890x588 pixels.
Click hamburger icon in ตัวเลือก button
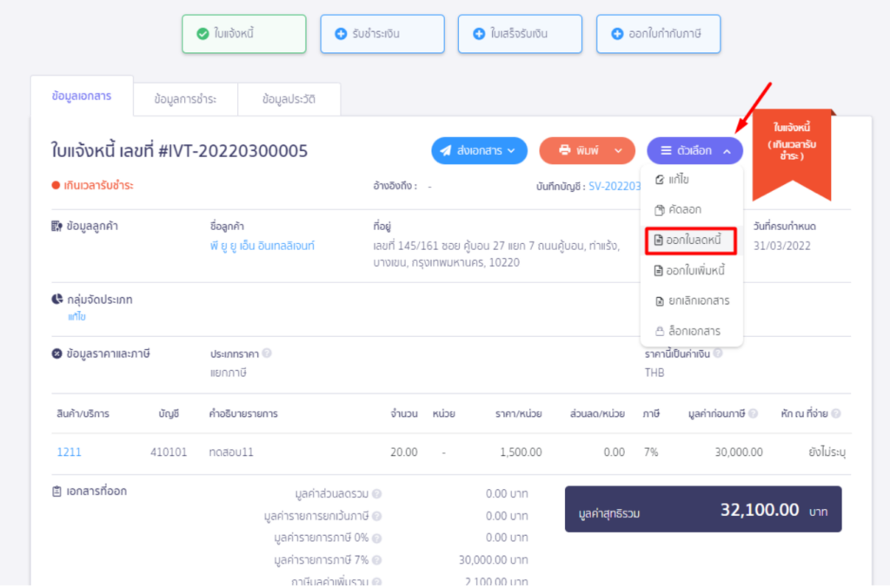(667, 151)
